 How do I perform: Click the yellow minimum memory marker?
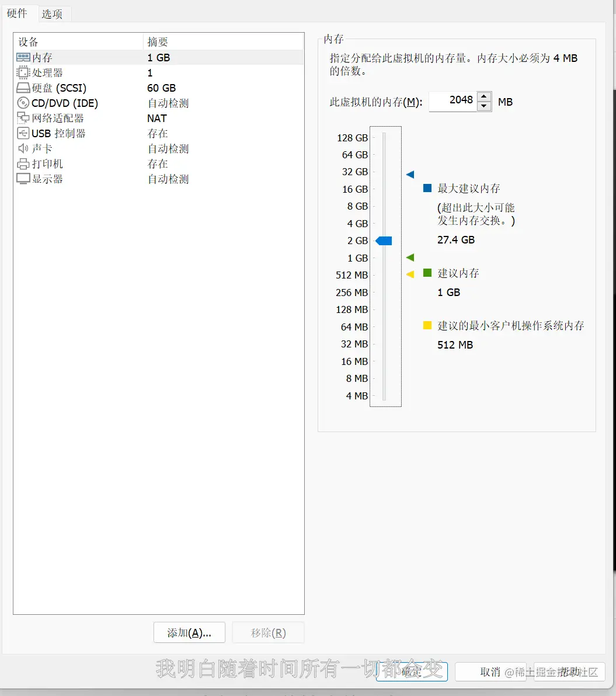click(x=410, y=274)
